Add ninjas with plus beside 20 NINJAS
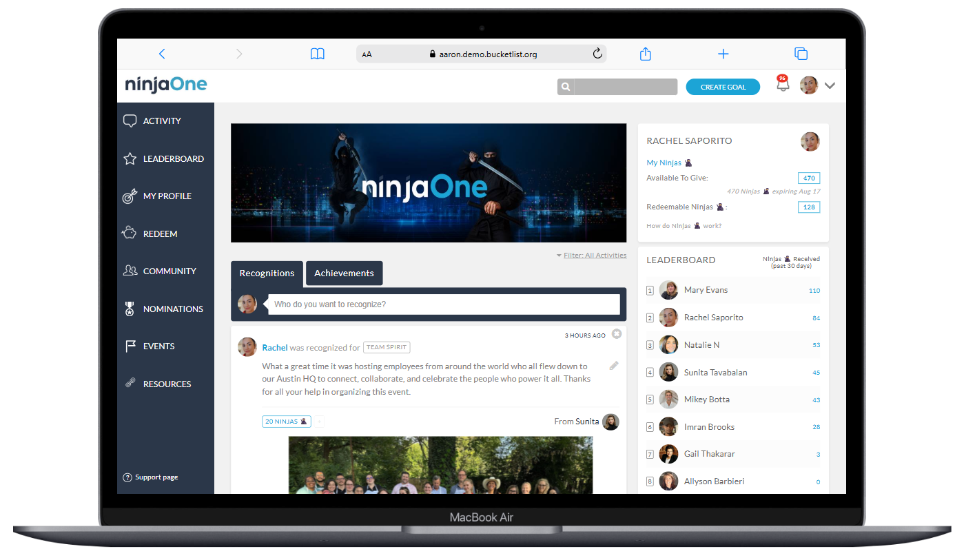Screen dimensions: 955x560 (319, 422)
